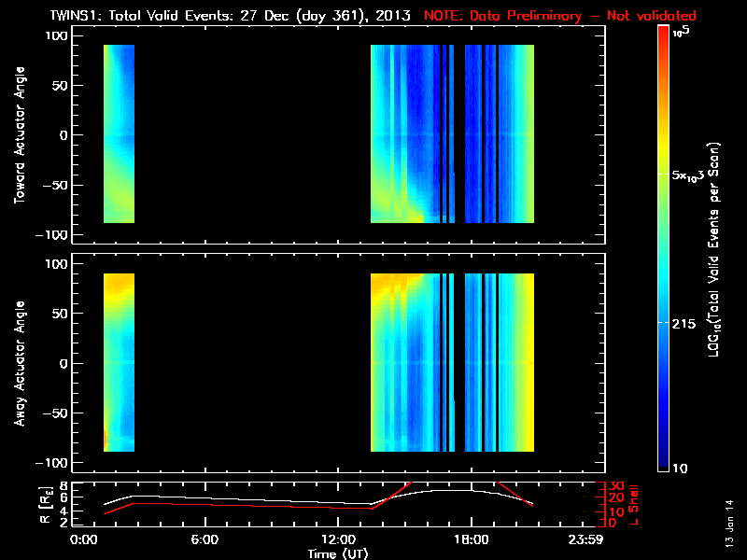Click the early-morning data block in Away panel
This screenshot has width=747, height=560.
pos(119,362)
